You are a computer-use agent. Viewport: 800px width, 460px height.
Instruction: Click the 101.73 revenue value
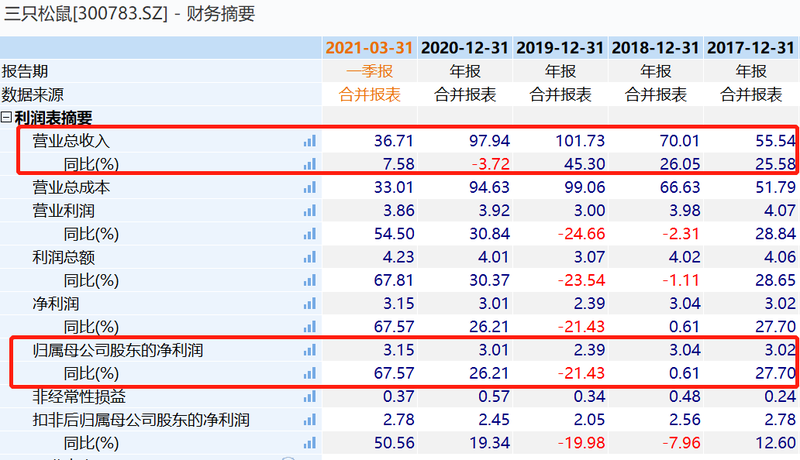580,141
